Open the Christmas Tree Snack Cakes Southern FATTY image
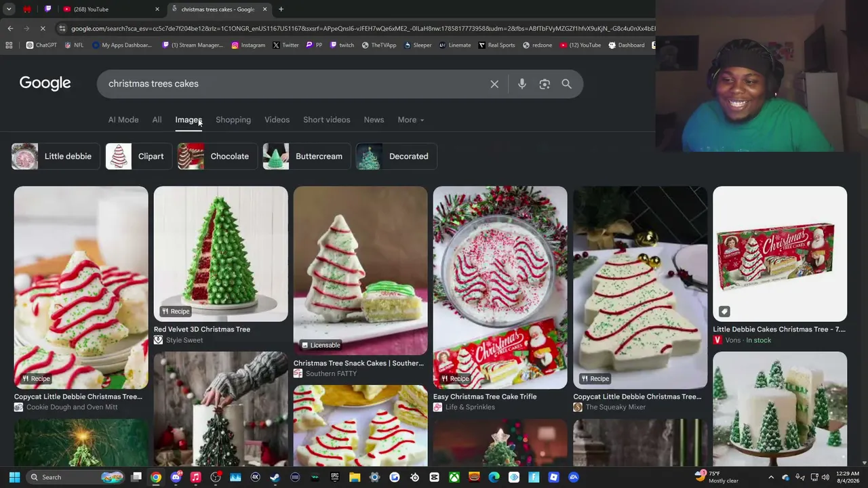This screenshot has height=488, width=868. tap(360, 271)
